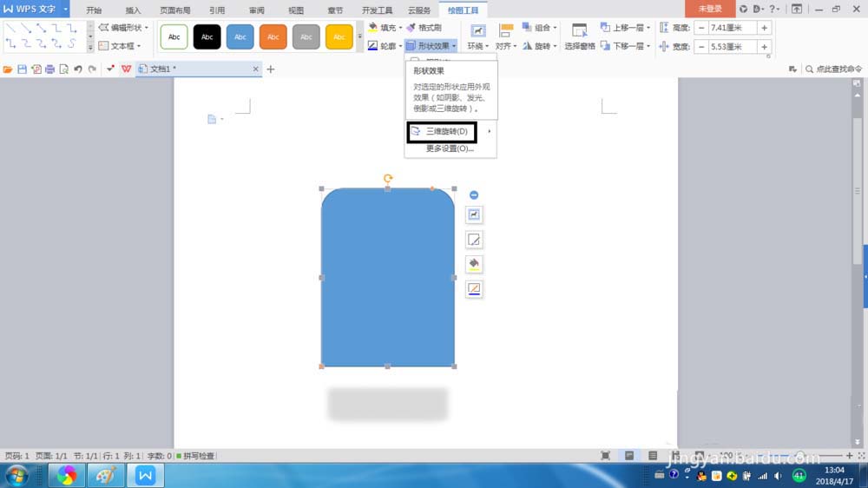The height and width of the screenshot is (488, 868).
Task: Switch to the 页面布局 ribbon tab
Action: [175, 10]
